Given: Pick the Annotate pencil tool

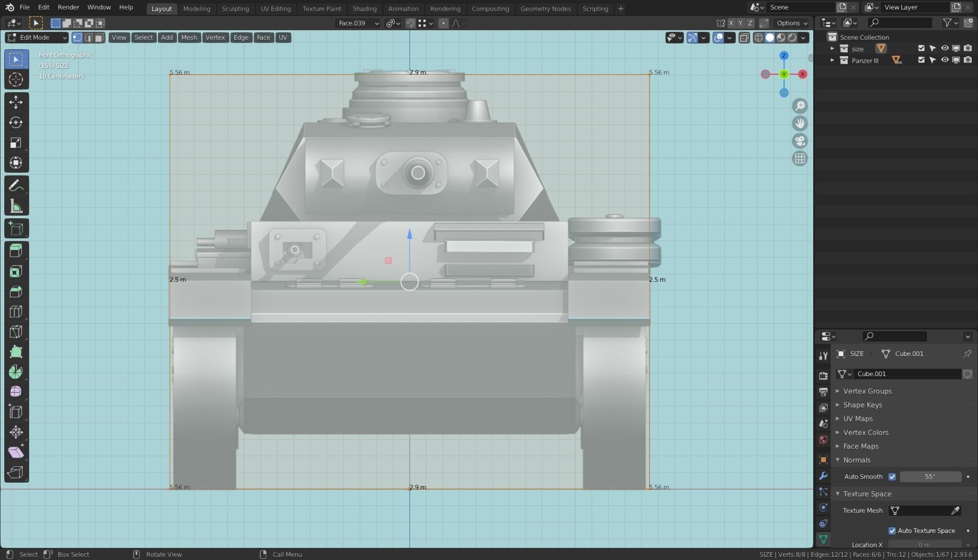Looking at the screenshot, I should pos(16,186).
